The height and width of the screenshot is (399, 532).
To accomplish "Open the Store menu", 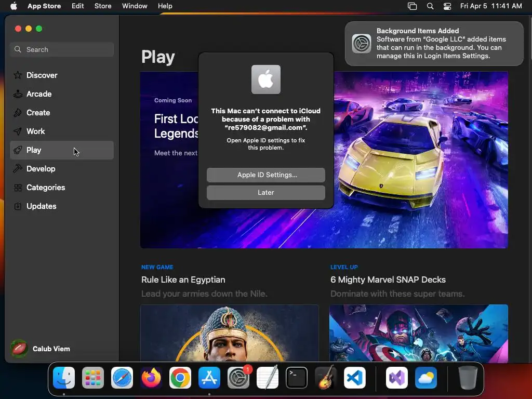I will 103,6.
